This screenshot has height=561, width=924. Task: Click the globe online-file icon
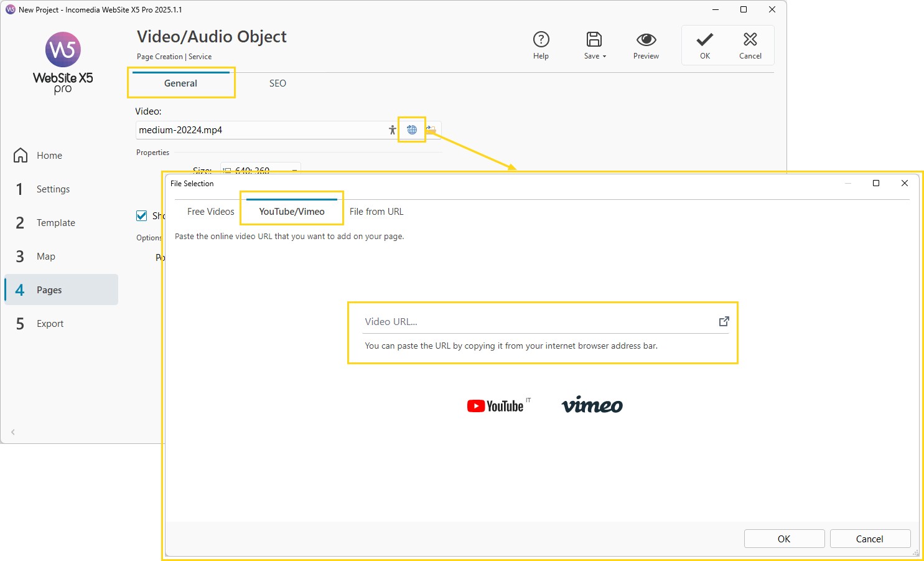412,130
